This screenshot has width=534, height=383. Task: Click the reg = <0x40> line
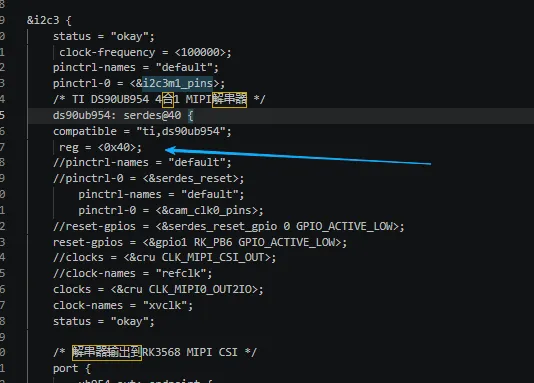100,147
